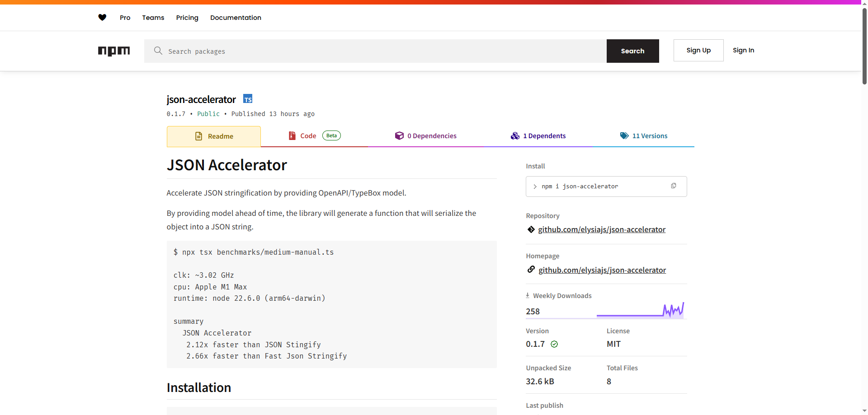Copy the npm install command
This screenshot has height=415, width=868.
pyautogui.click(x=674, y=186)
